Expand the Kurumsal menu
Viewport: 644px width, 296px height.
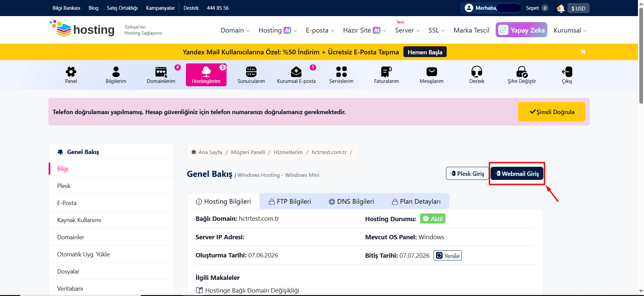(570, 30)
